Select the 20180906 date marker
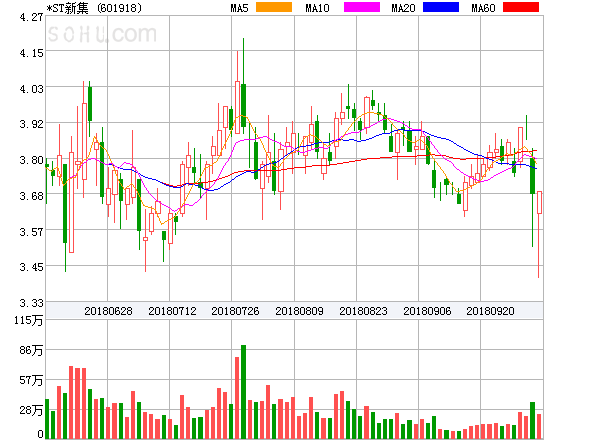 427,311
